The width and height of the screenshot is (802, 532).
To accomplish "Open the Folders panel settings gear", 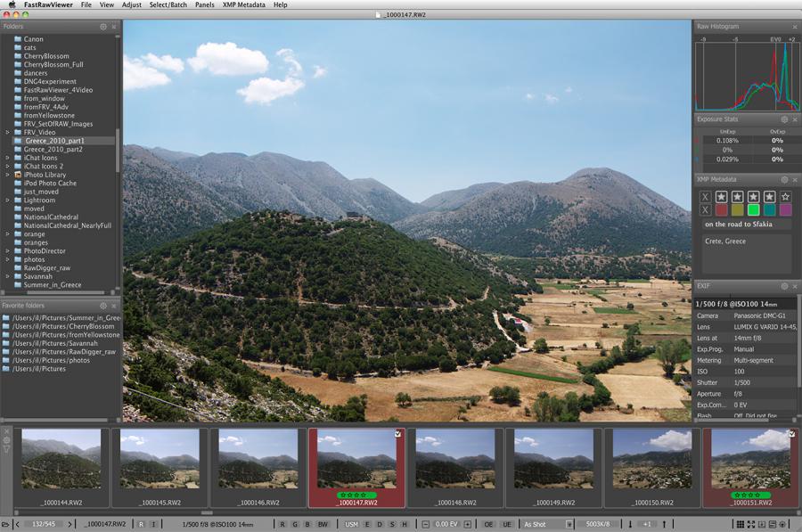I will 103,27.
